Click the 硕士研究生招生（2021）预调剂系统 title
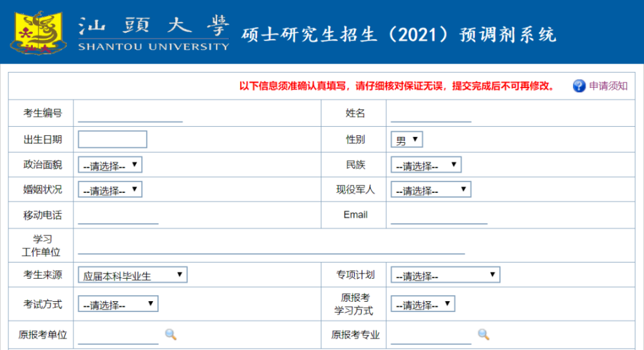This screenshot has height=350, width=644. [x=399, y=35]
